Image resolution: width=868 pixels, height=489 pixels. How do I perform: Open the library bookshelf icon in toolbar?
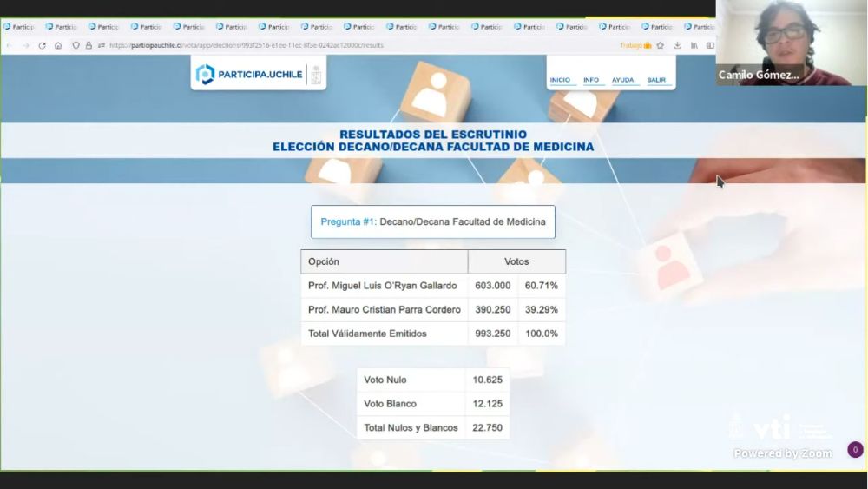point(694,45)
